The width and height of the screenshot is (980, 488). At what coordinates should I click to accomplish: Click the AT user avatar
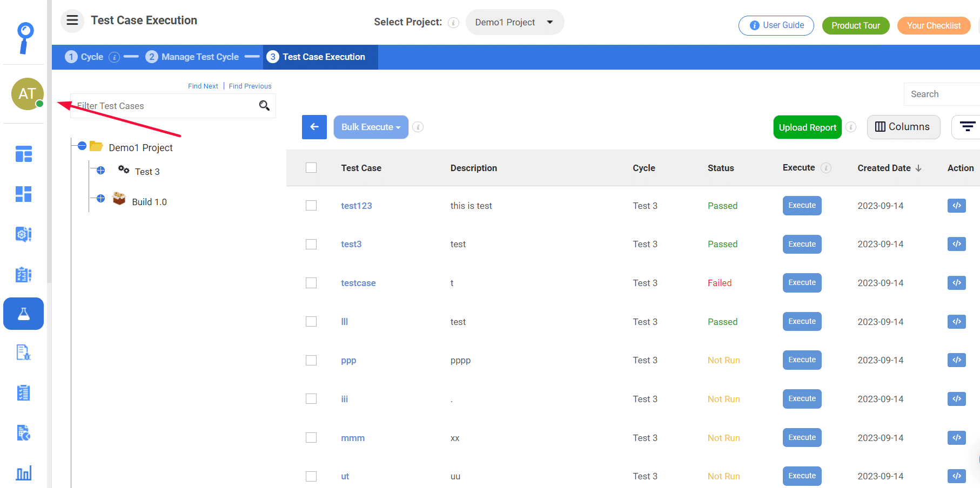[27, 94]
